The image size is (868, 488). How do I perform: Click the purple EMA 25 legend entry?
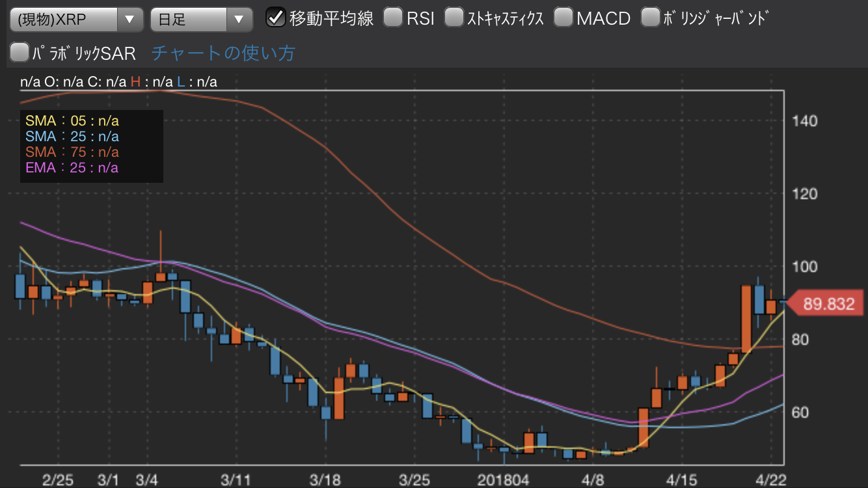[72, 167]
